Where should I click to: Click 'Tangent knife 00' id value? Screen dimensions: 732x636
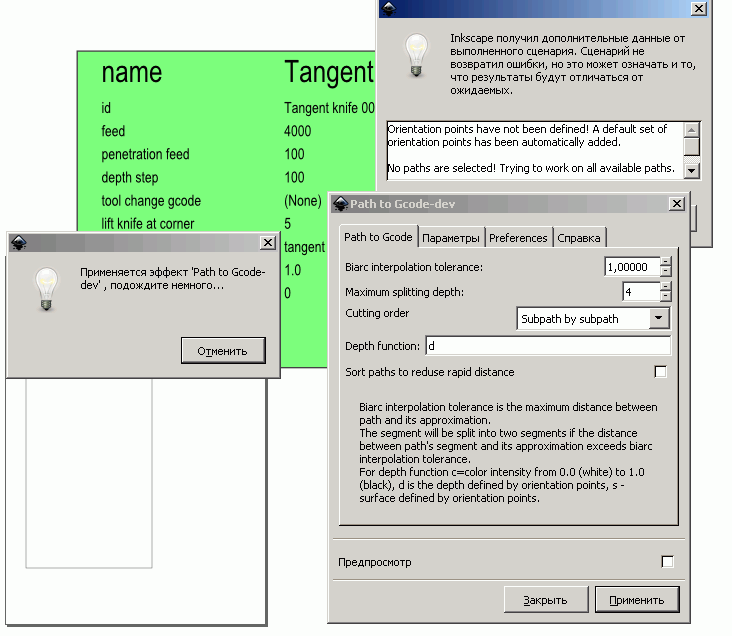[329, 108]
